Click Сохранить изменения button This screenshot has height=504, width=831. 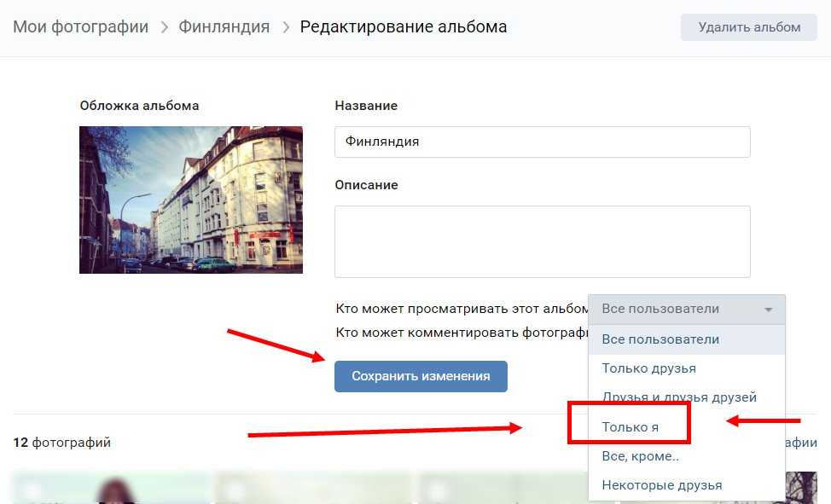click(421, 376)
